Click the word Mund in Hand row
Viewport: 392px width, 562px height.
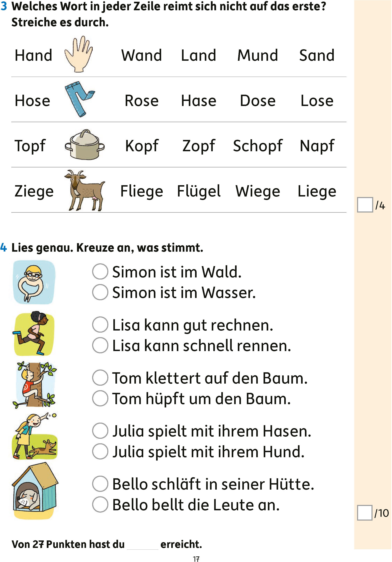pyautogui.click(x=257, y=55)
